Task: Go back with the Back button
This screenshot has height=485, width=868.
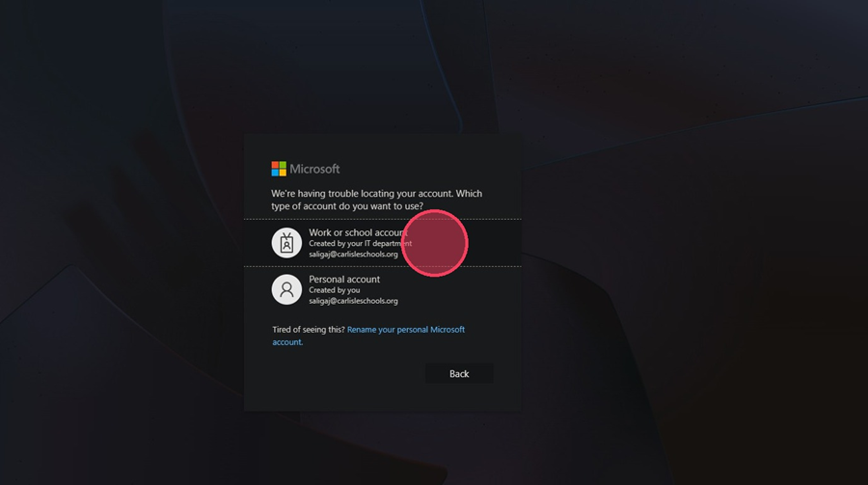Action: click(459, 374)
